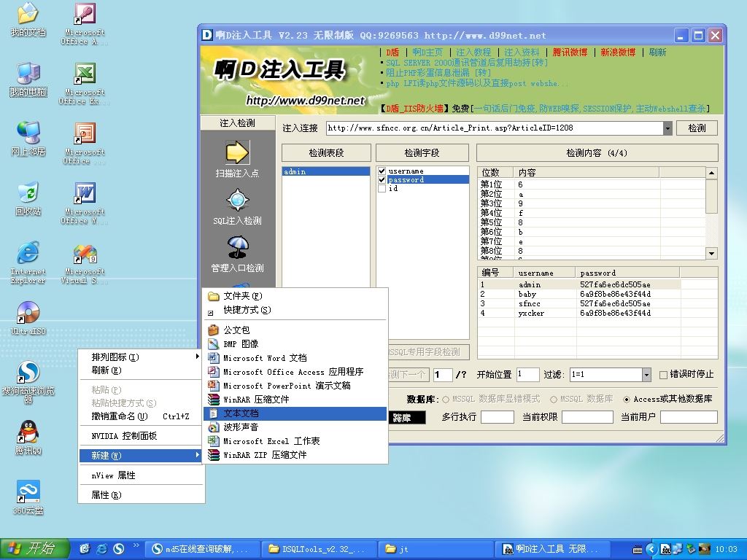Expand 新建(W) submenu arrow

197,455
